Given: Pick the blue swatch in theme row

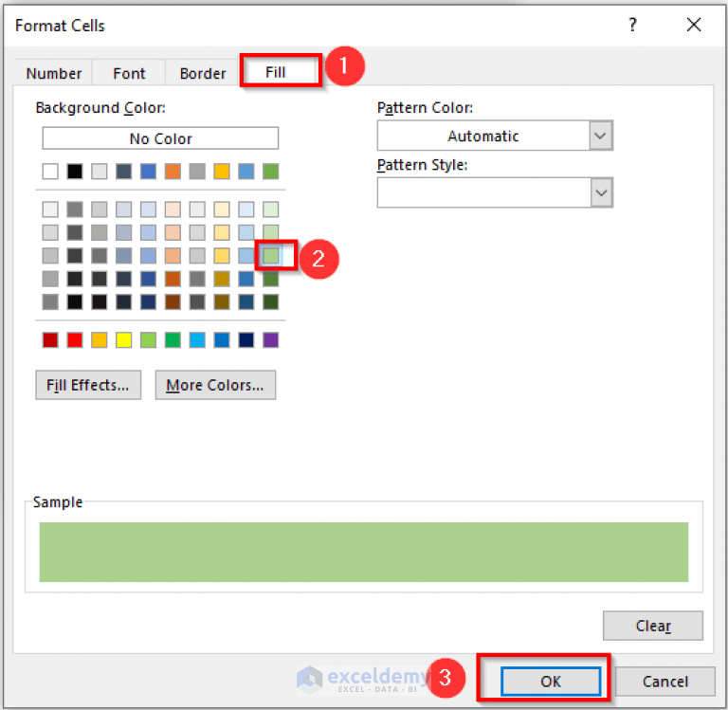Looking at the screenshot, I should click(148, 172).
